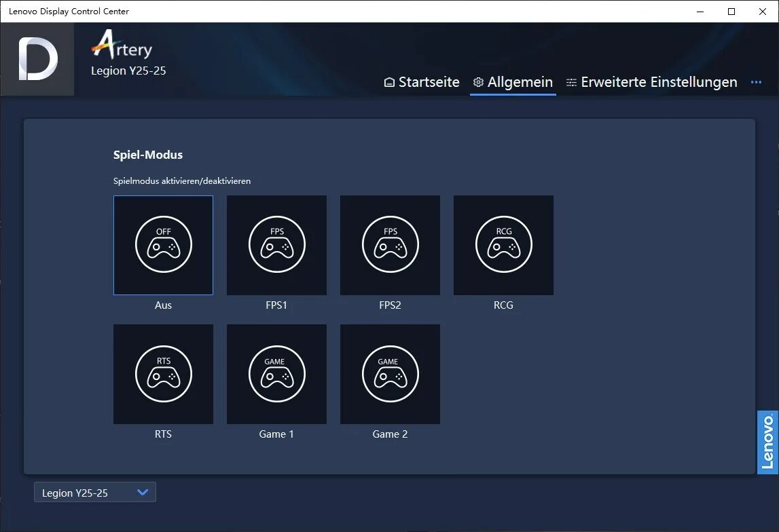Choose the RCG racing game mode

click(x=503, y=245)
